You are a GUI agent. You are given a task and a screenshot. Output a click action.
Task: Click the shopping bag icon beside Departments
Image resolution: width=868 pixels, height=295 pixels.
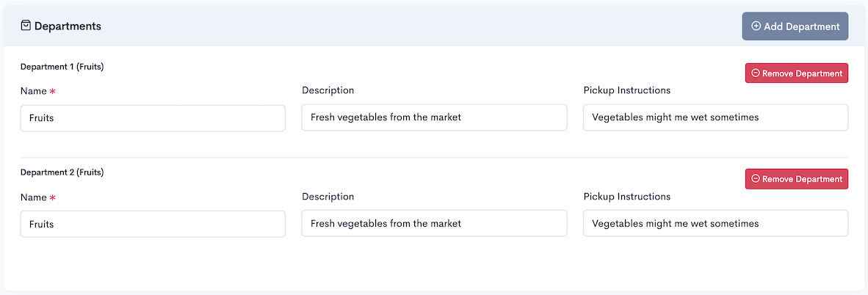tap(26, 26)
